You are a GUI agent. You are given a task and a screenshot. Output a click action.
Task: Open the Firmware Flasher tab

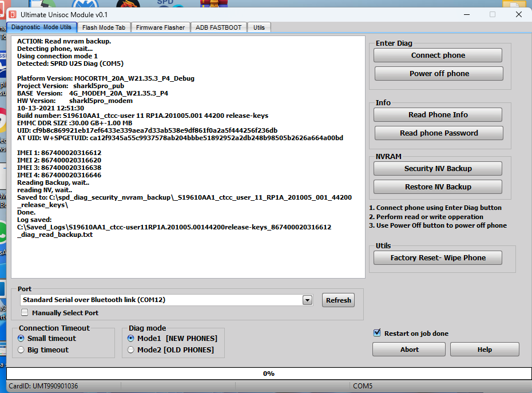160,27
